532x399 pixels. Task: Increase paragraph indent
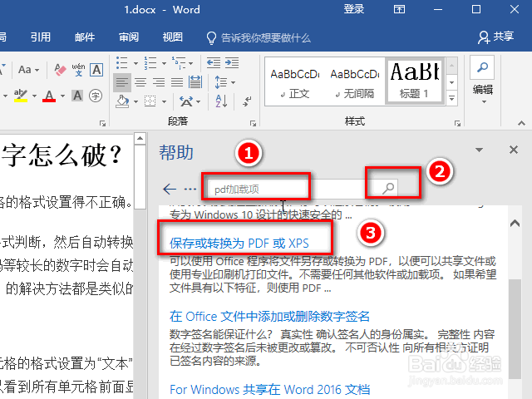point(232,63)
